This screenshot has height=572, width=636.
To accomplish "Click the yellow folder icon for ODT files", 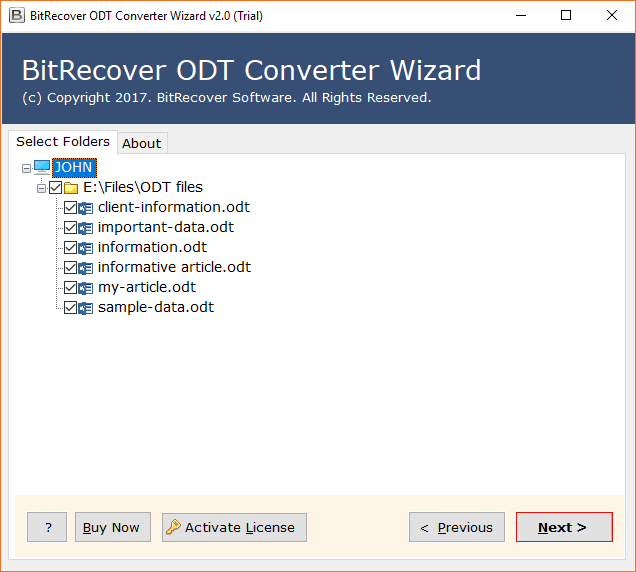I will coord(71,187).
